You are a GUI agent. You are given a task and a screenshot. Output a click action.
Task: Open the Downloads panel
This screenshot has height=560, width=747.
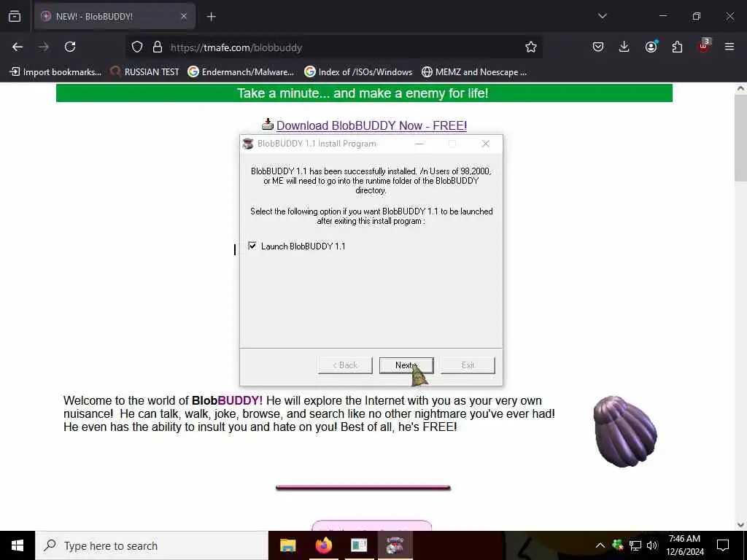624,47
